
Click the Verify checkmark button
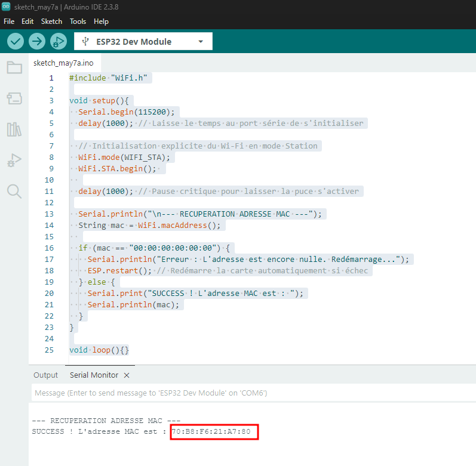16,41
